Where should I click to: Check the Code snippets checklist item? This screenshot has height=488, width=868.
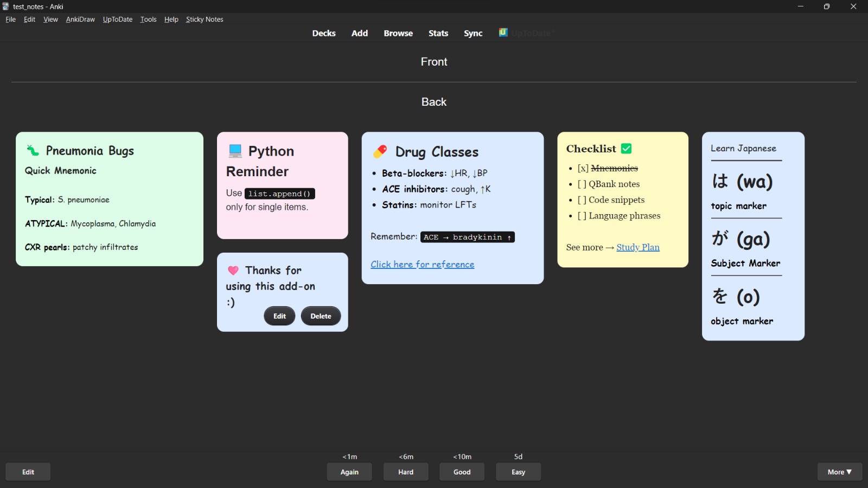(583, 200)
